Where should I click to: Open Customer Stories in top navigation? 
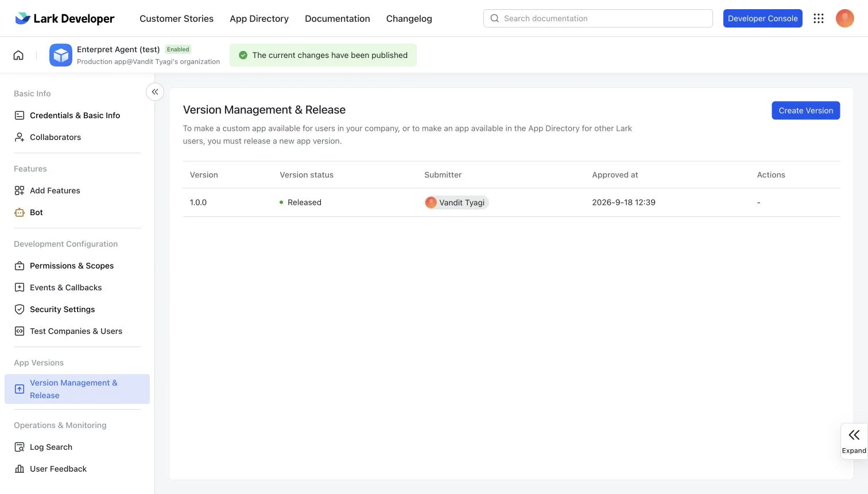click(x=176, y=18)
